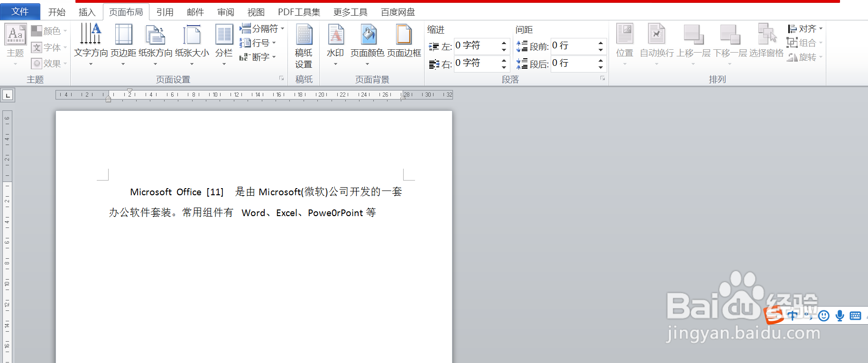Open Sogou emoji smiley panel
The height and width of the screenshot is (363, 868).
tap(824, 316)
